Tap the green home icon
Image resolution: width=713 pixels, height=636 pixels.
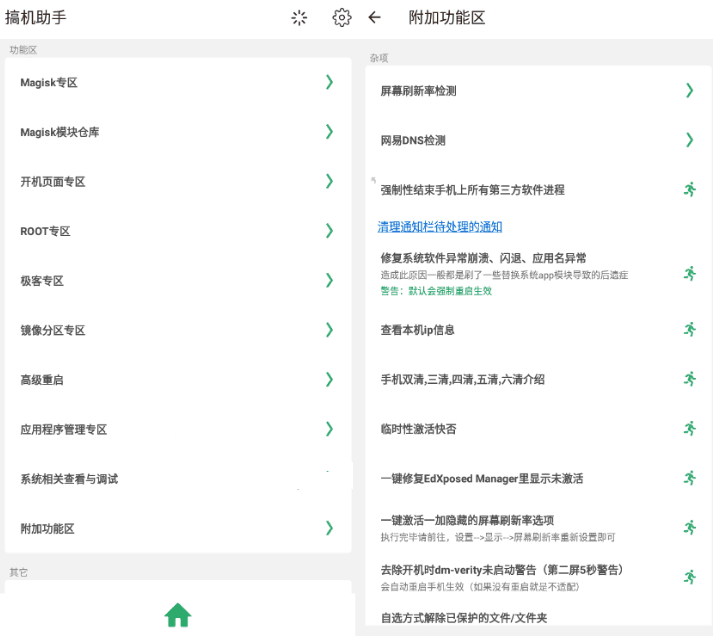click(x=178, y=614)
